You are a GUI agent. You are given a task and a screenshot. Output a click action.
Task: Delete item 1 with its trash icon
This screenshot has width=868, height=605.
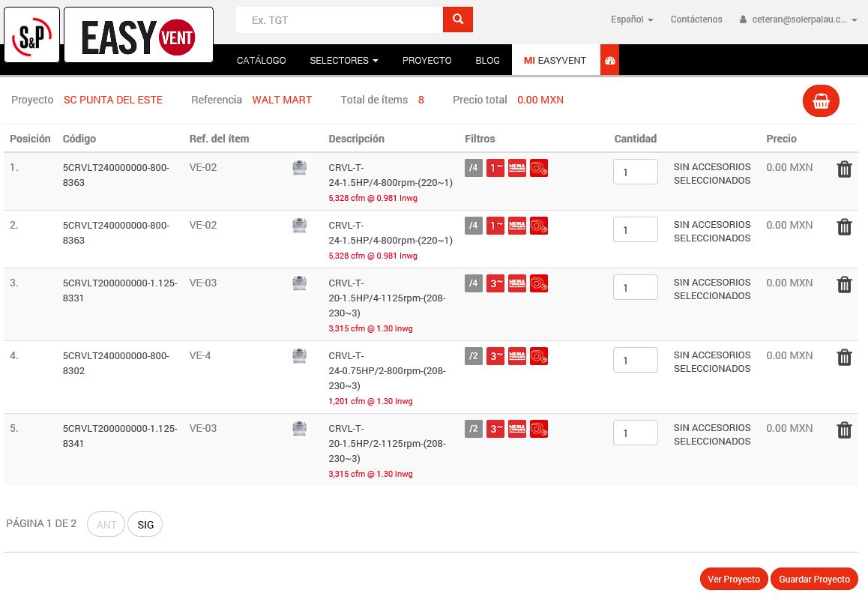[844, 169]
